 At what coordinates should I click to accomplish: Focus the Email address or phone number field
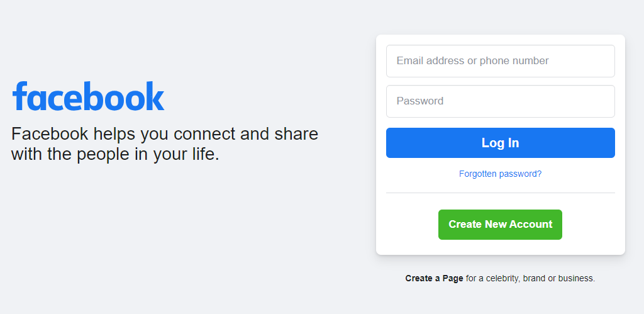point(500,61)
